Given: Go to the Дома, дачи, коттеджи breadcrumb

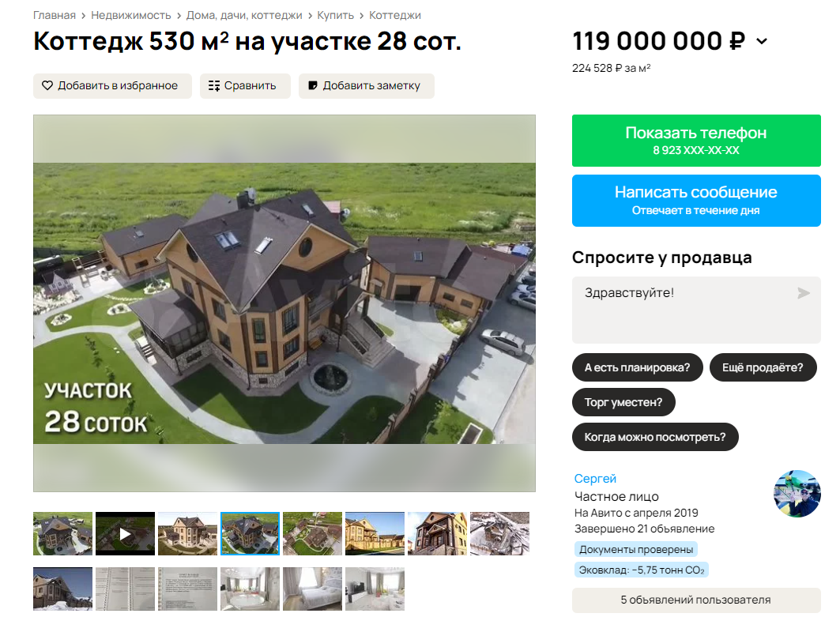Looking at the screenshot, I should [x=244, y=15].
